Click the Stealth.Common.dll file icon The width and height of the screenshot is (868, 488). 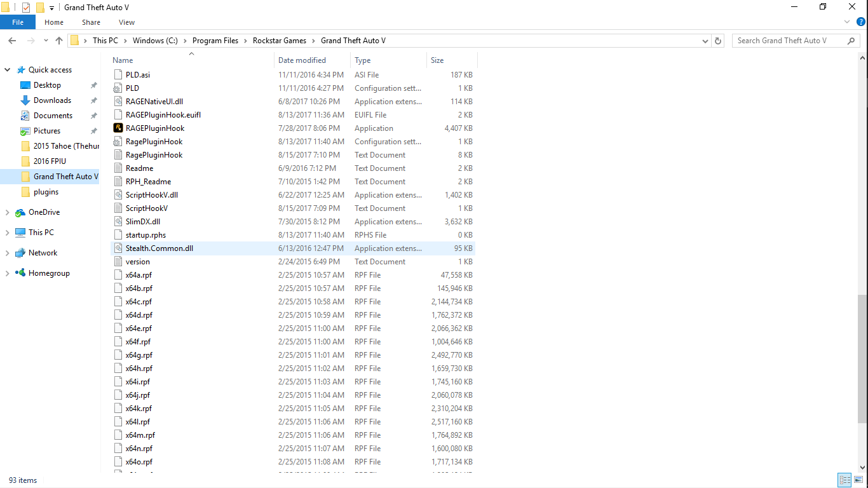click(x=118, y=248)
